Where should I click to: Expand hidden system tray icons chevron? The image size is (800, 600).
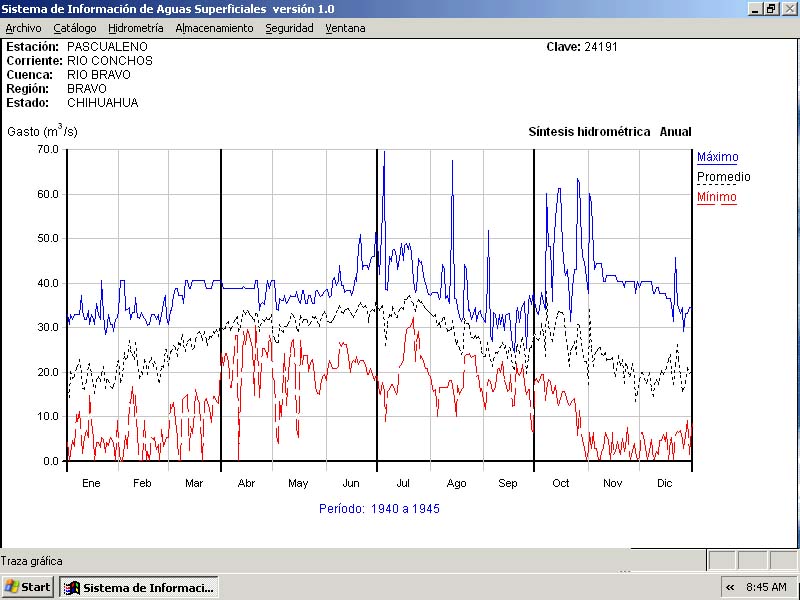click(x=730, y=587)
